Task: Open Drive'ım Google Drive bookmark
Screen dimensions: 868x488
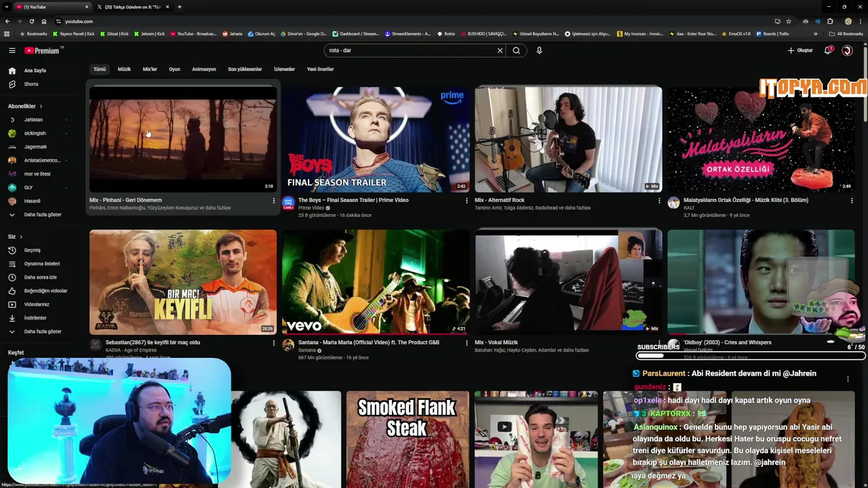Action: coord(304,33)
